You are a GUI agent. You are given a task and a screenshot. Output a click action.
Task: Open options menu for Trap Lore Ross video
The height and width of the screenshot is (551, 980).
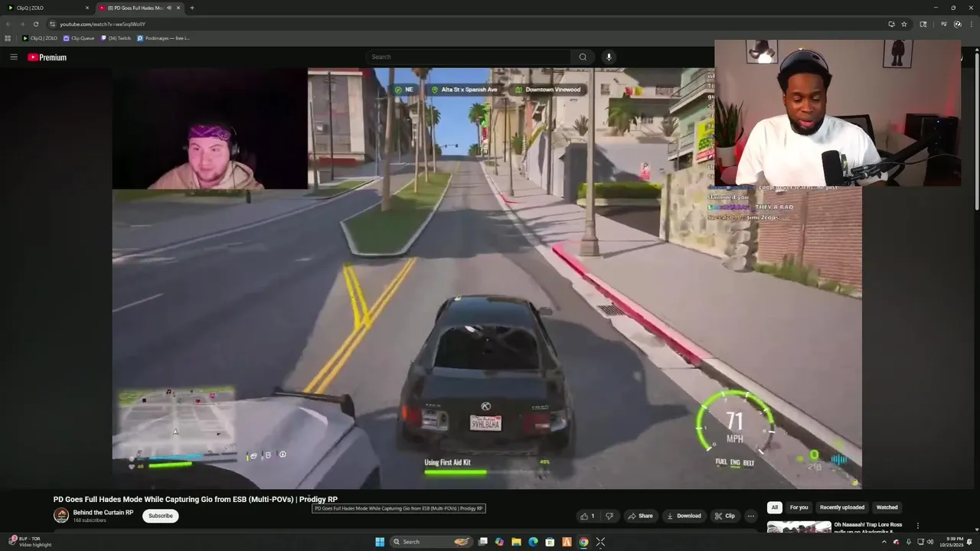coord(918,526)
